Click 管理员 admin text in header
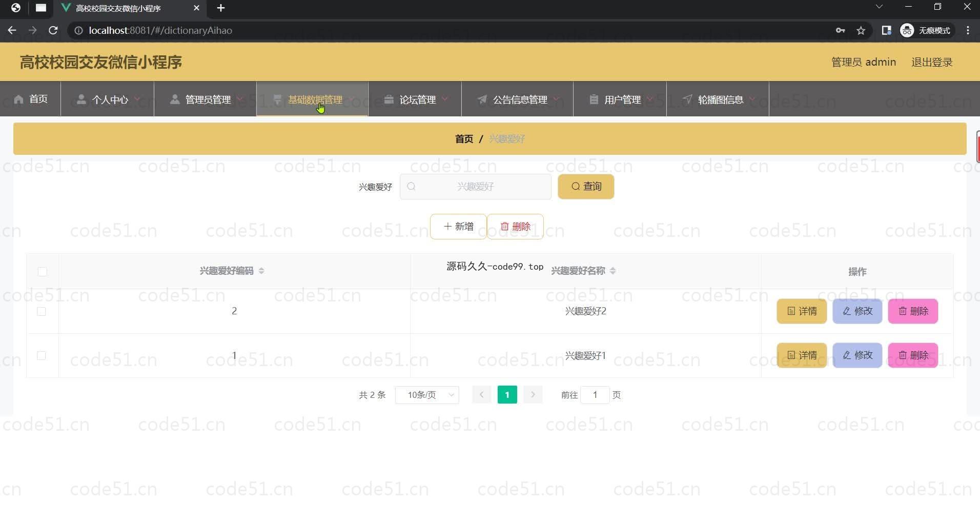The height and width of the screenshot is (522, 980). (864, 62)
